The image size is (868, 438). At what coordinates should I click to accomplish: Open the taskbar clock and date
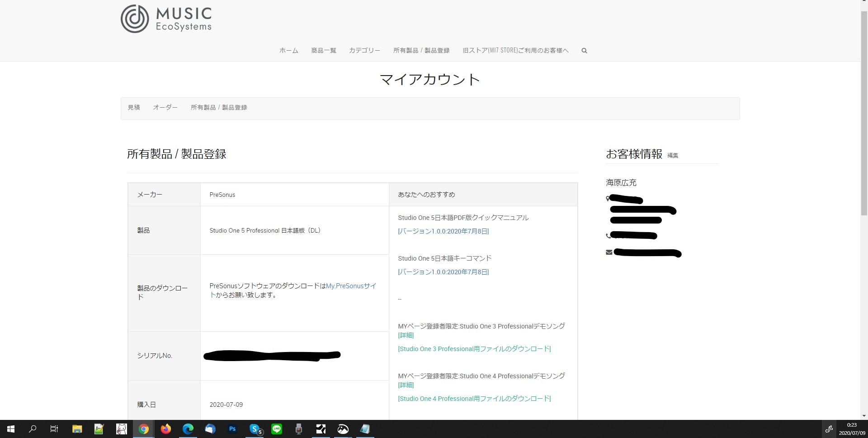click(852, 429)
